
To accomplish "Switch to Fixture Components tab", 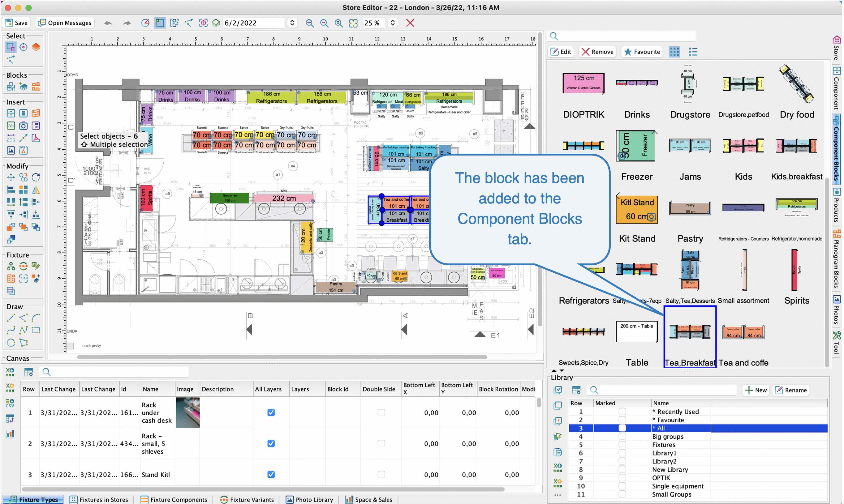I will tap(174, 499).
